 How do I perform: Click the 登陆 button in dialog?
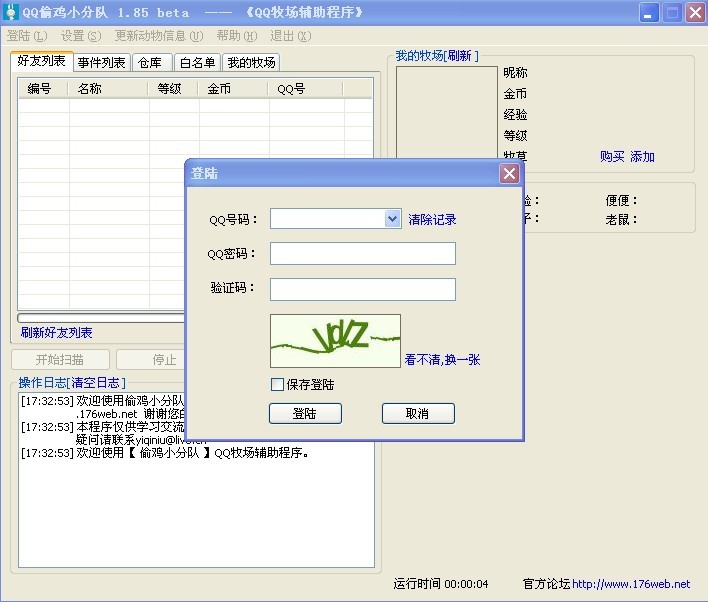(x=305, y=413)
